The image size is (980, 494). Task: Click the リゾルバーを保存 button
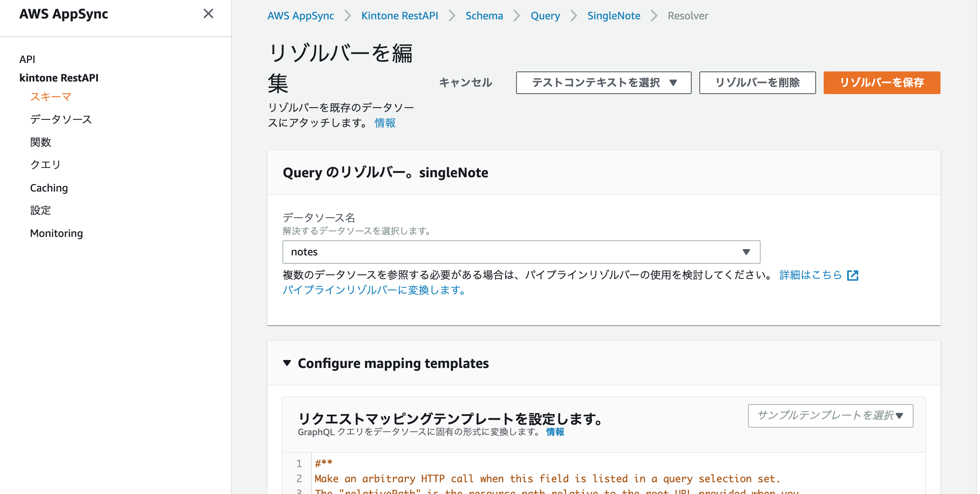[x=882, y=83]
